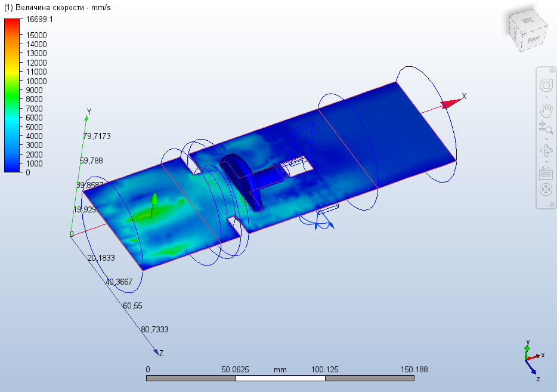This screenshot has height=392, width=557.
Task: Click the scale bar value 50.0625
Action: (235, 369)
